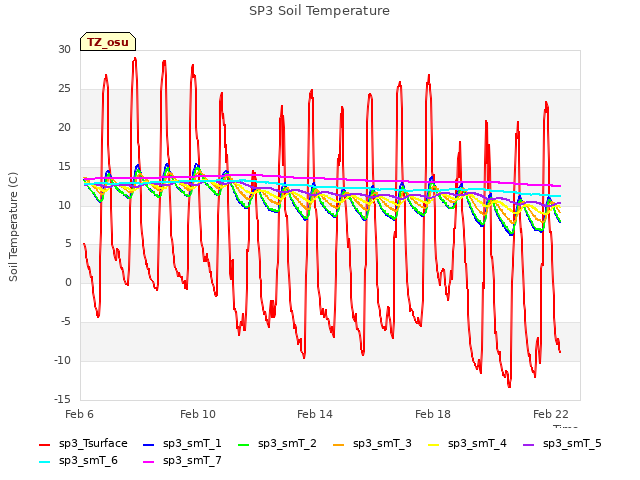Click the orange sp3_smT_3 legend swatch

339,444
